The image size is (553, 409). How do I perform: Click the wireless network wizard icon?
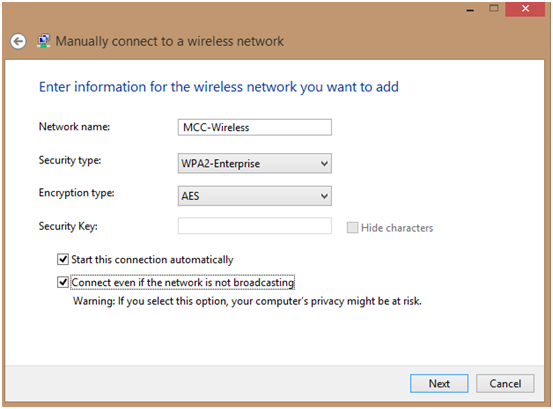pyautogui.click(x=43, y=41)
